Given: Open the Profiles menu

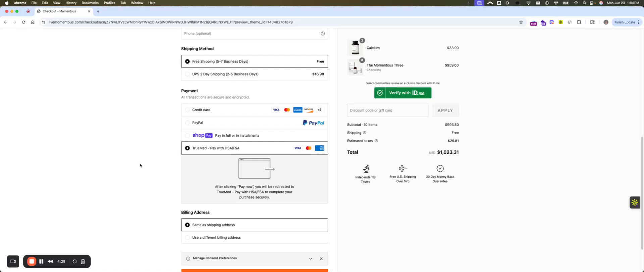Looking at the screenshot, I should [x=109, y=3].
